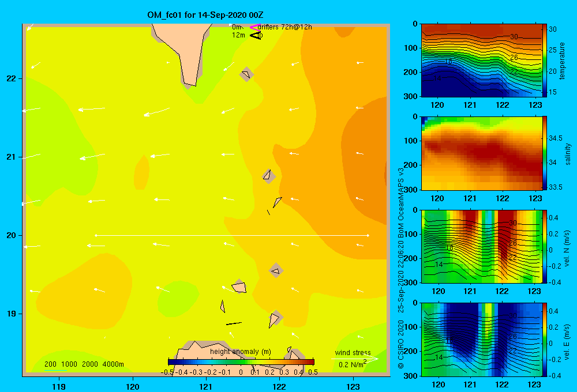The image size is (577, 392).
Task: Click longitude label 121 on main map
Action: [x=206, y=386]
